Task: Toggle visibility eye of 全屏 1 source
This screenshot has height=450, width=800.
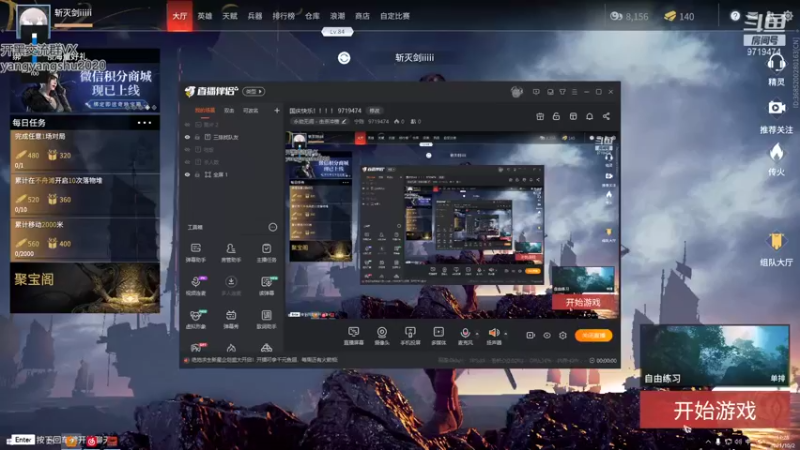Action: (187, 174)
